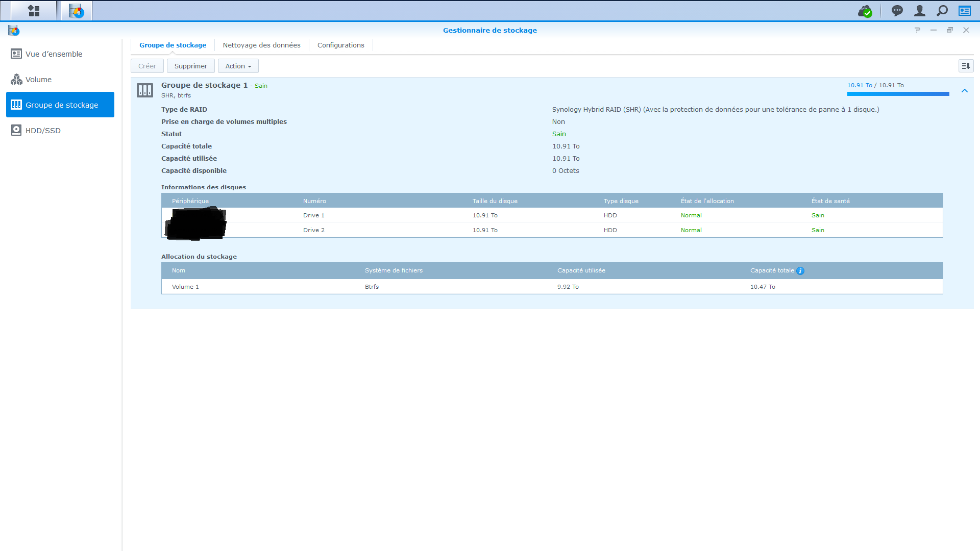Open the Configurations tab
This screenshot has height=551, width=980.
tap(340, 45)
